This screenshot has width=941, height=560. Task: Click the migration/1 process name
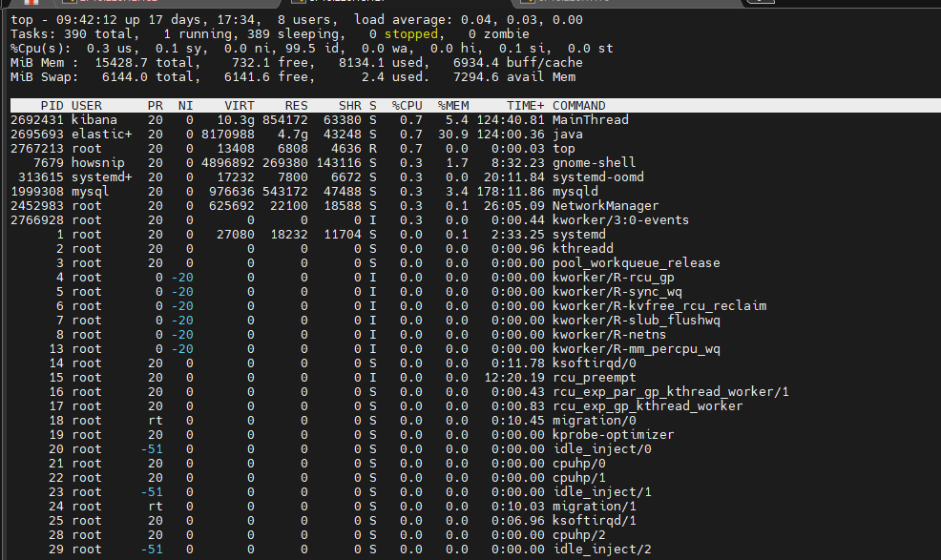coord(595,507)
